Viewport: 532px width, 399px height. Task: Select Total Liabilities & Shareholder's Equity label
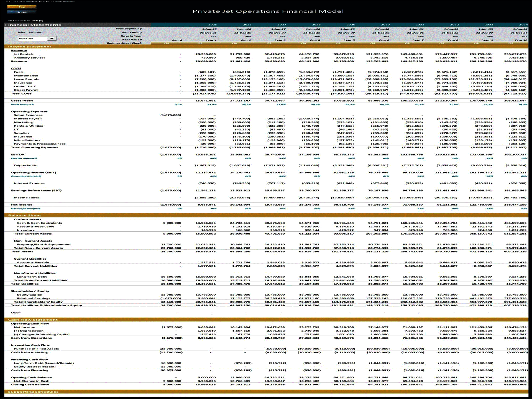pyautogui.click(x=47, y=305)
